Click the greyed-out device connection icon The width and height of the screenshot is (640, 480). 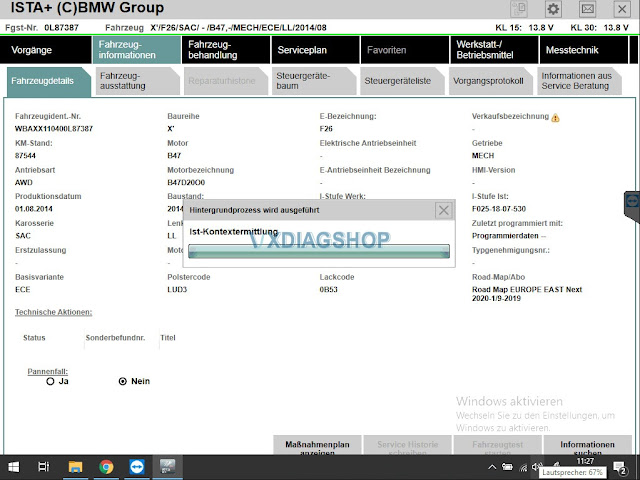click(x=519, y=9)
